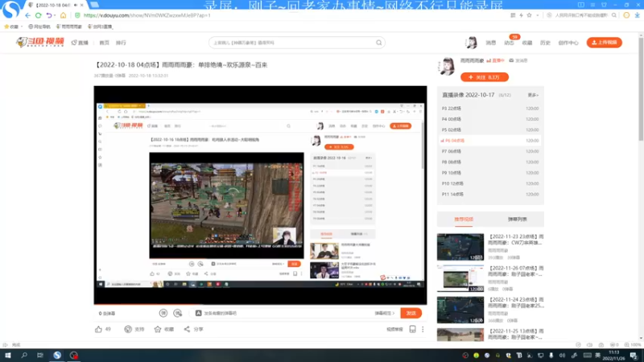Open Windows taskbar search
The image size is (644, 362).
pos(24,356)
